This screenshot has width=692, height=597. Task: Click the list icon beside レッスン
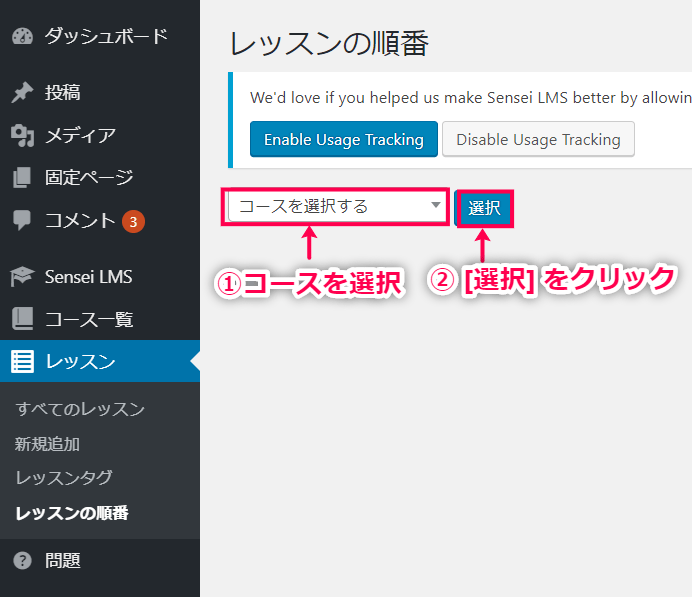[22, 362]
